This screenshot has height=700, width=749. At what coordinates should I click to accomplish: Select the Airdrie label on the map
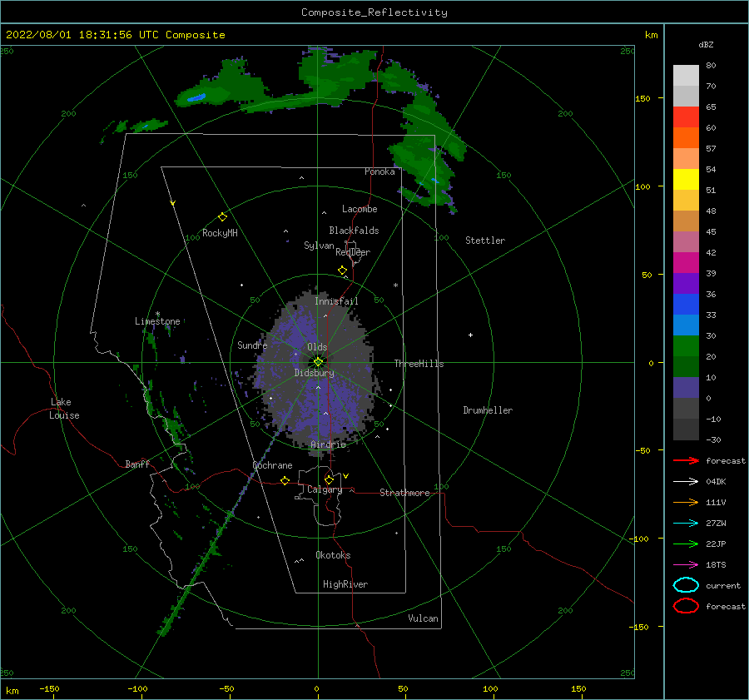328,444
